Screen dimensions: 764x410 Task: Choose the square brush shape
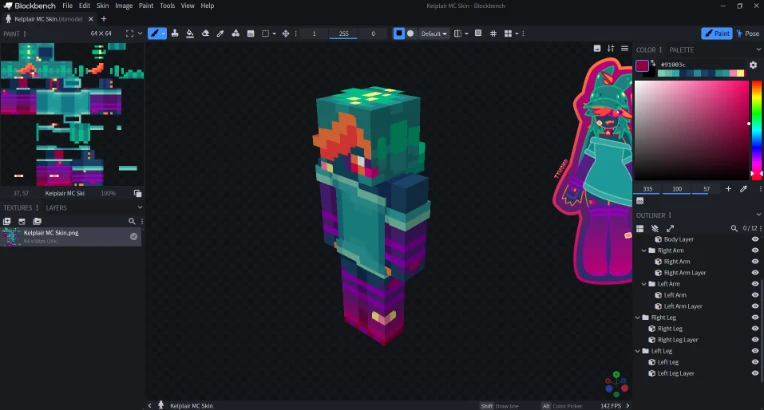(x=399, y=34)
